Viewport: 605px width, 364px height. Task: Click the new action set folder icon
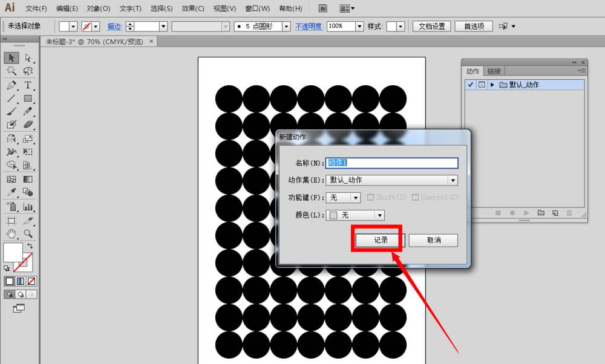pos(541,213)
